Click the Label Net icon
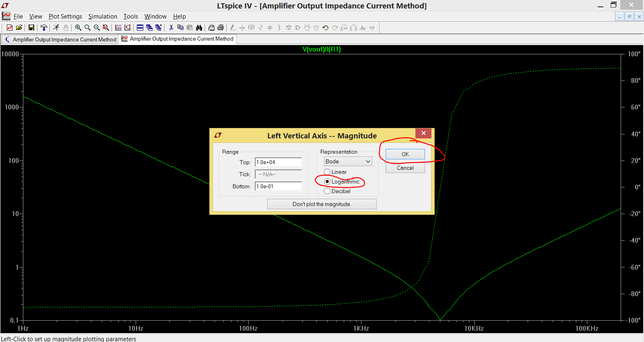 coord(251,28)
